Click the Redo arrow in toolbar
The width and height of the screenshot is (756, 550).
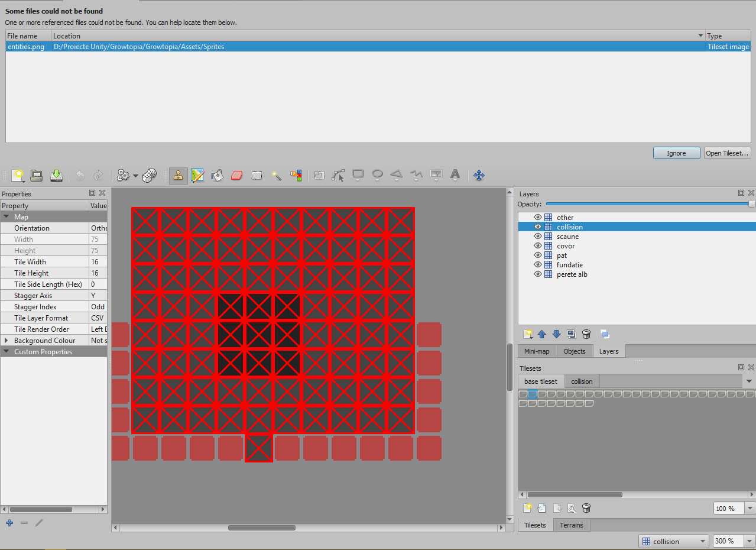tap(99, 175)
